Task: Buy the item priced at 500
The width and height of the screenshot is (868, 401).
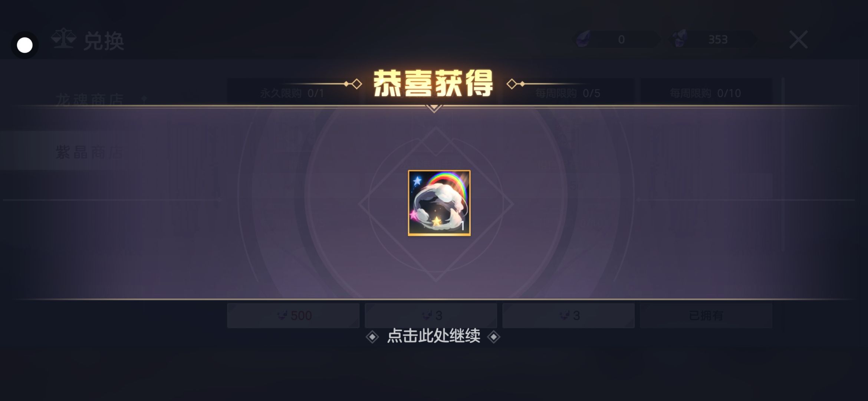Action: coord(293,316)
